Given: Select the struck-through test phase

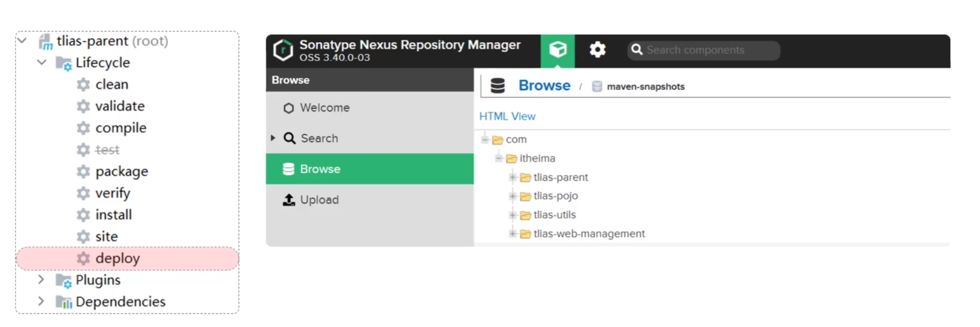Looking at the screenshot, I should [x=107, y=150].
